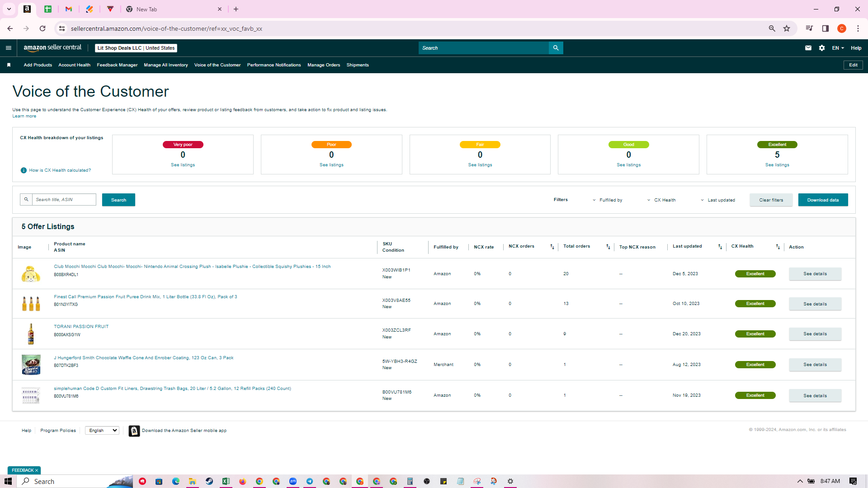
Task: Switch to the pinned Gmail tab
Action: click(69, 9)
